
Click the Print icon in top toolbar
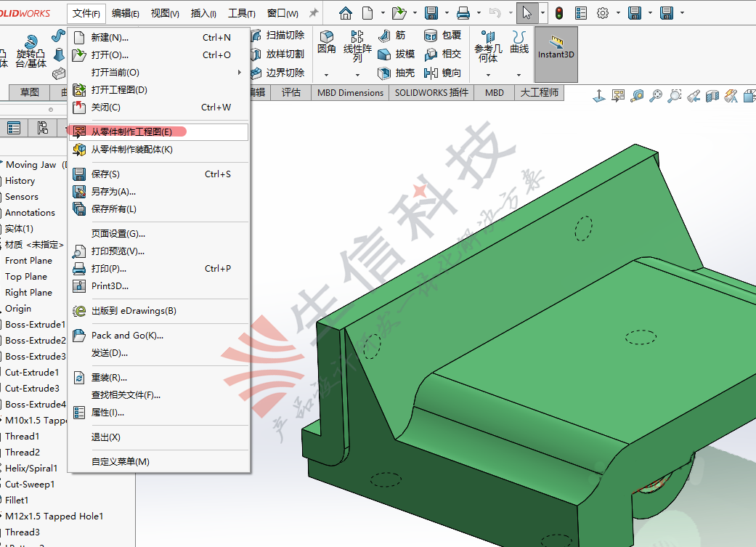point(463,13)
